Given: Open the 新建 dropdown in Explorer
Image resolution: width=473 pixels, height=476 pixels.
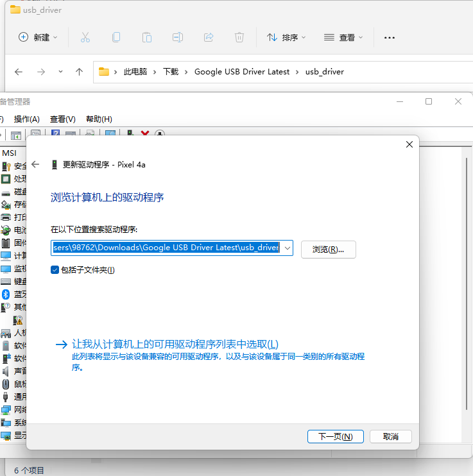Looking at the screenshot, I should 38,37.
